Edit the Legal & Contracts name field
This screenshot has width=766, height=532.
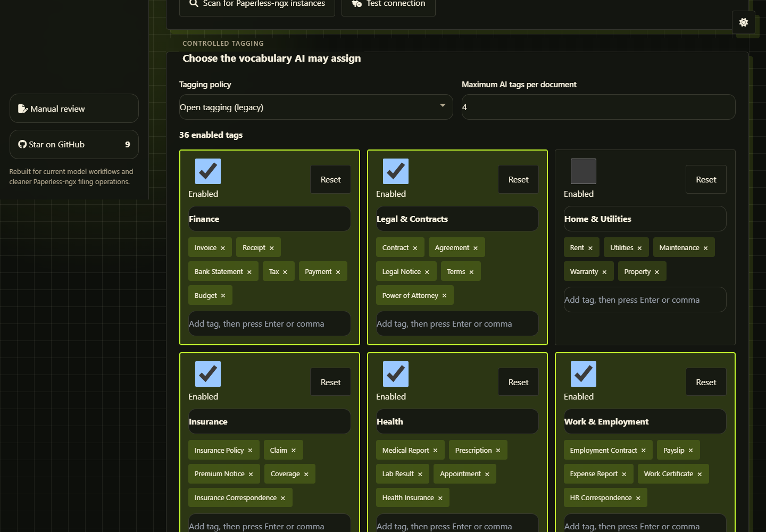pos(457,219)
